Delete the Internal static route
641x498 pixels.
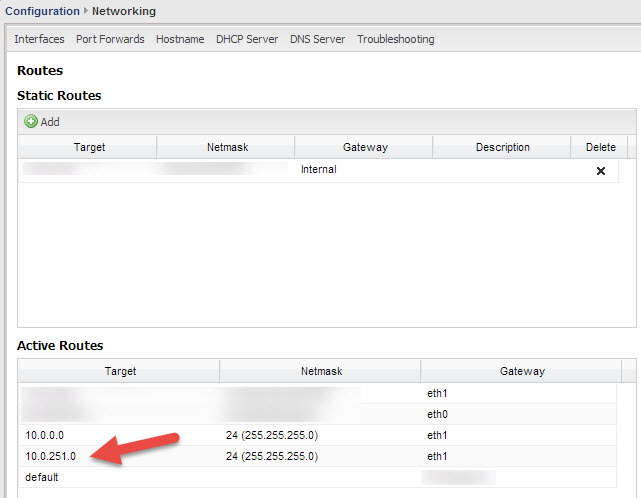click(601, 171)
